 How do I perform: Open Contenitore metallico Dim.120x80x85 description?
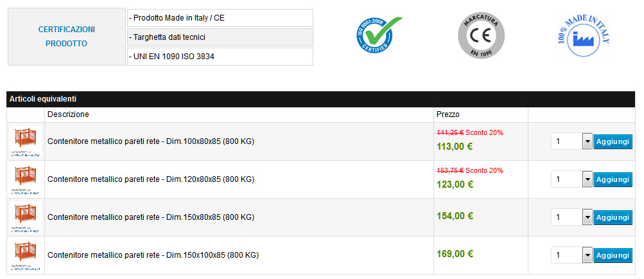(x=151, y=179)
